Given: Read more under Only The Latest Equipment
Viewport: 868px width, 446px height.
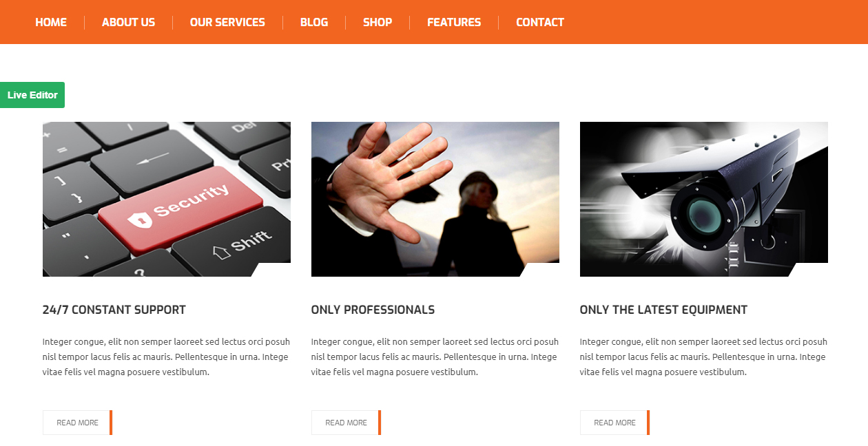Looking at the screenshot, I should point(614,423).
